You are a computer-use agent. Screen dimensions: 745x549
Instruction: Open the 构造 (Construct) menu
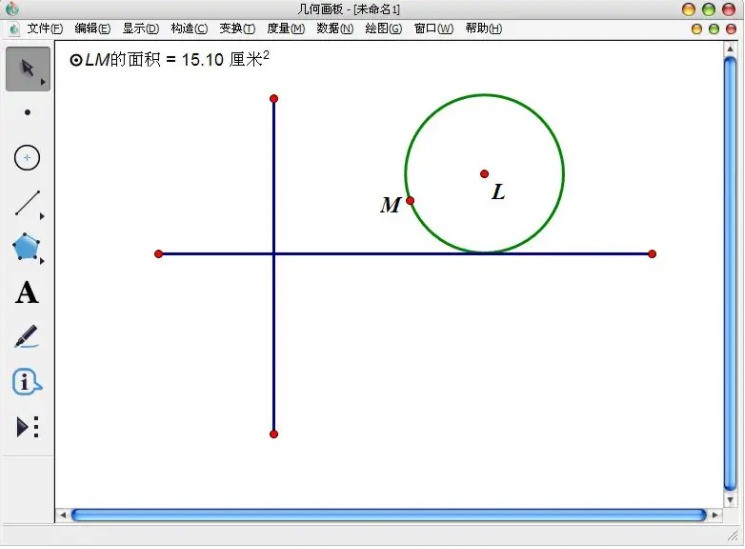[189, 29]
